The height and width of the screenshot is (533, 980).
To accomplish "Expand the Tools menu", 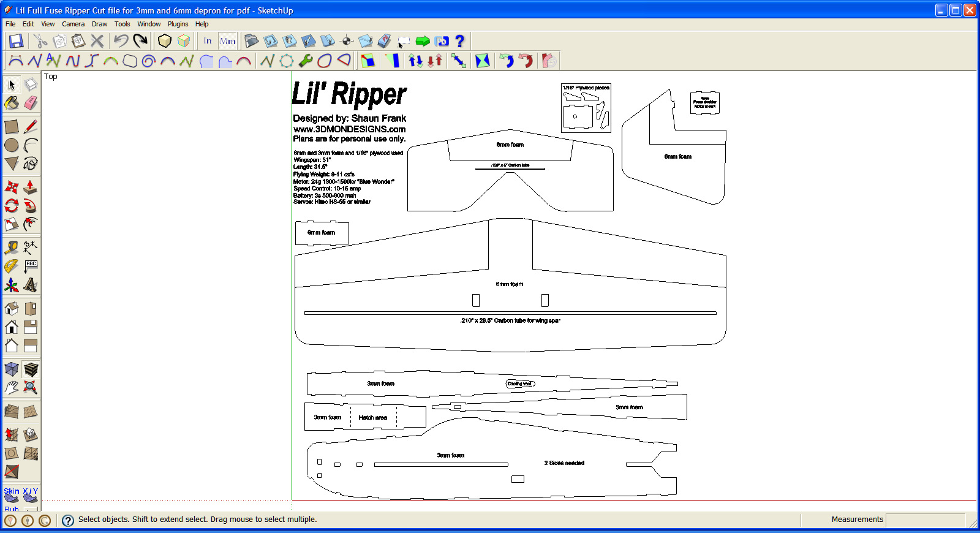I will 122,24.
